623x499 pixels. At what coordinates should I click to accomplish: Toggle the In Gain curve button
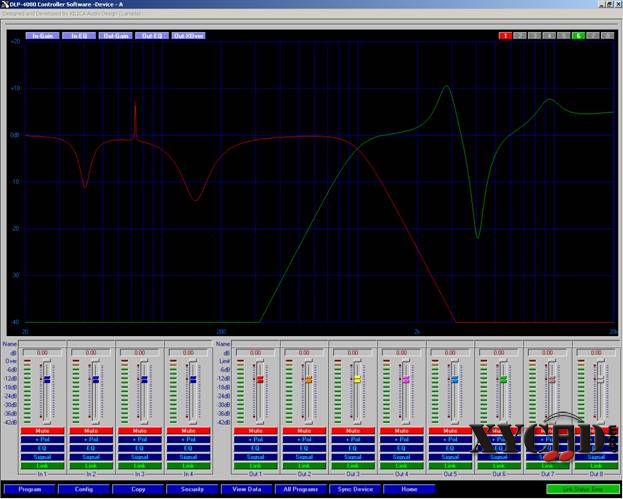coord(43,36)
